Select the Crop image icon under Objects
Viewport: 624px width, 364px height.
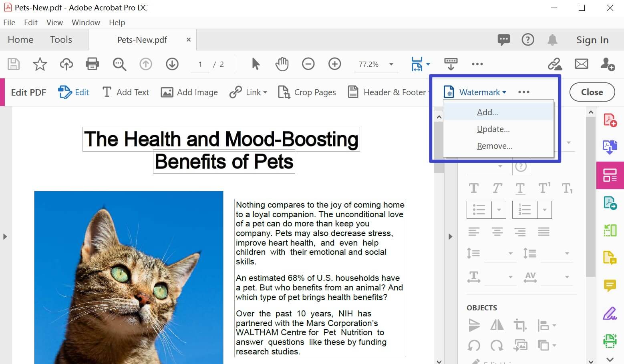click(x=520, y=325)
